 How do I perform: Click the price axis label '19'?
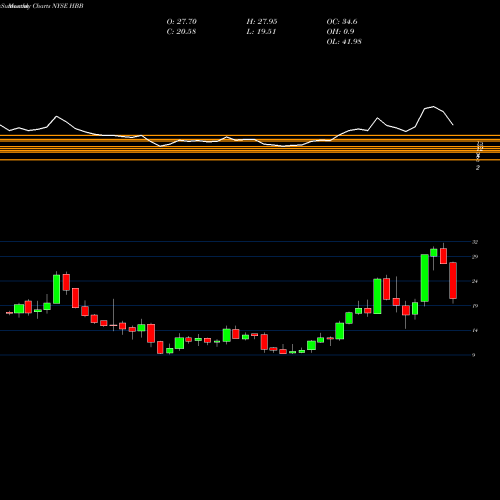[x=475, y=306]
